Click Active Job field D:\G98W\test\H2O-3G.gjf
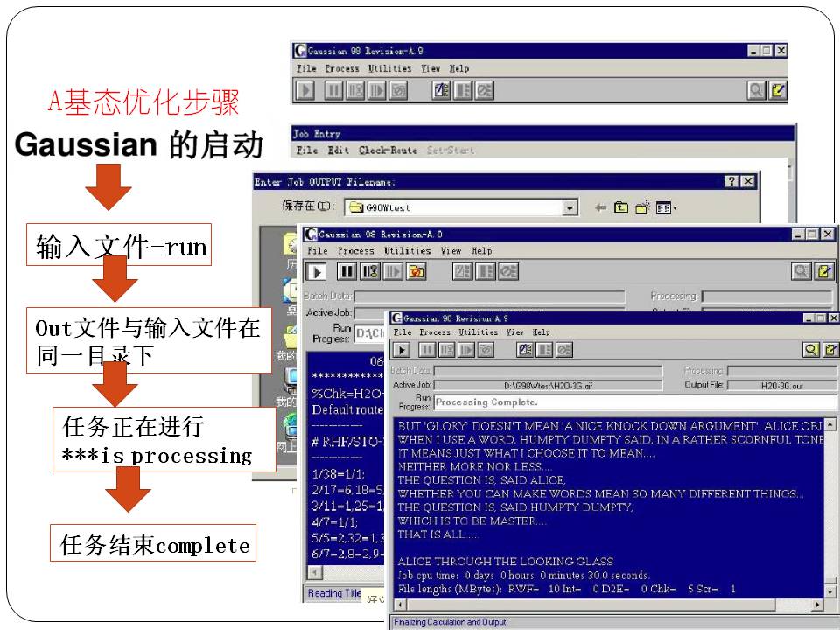 click(x=548, y=385)
